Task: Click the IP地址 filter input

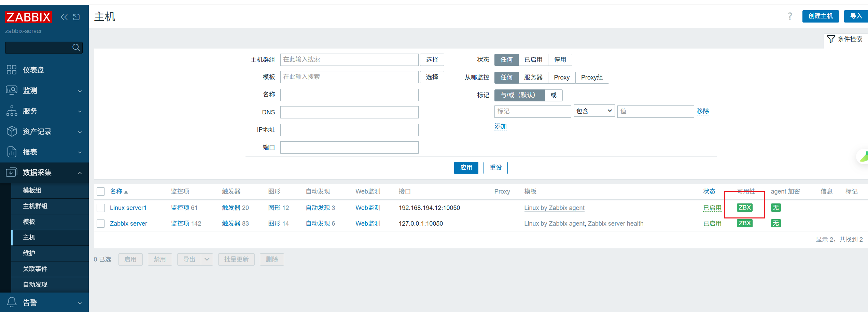Action: click(349, 130)
